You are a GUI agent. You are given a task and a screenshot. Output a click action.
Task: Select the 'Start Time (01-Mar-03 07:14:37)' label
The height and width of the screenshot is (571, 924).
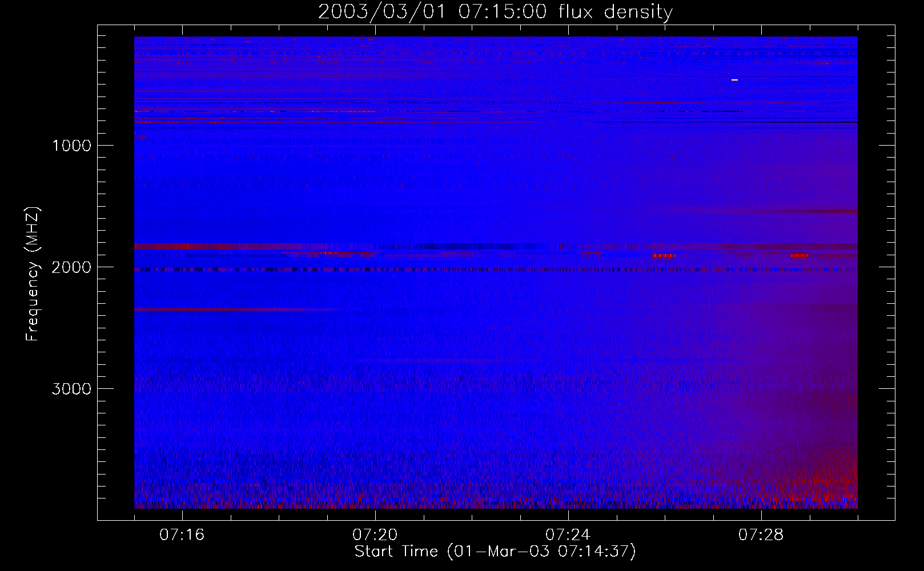(495, 552)
